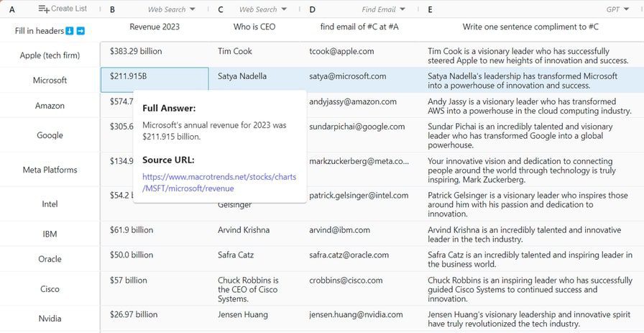This screenshot has width=644, height=333.
Task: Select the Oracle row label
Action: tap(50, 259)
